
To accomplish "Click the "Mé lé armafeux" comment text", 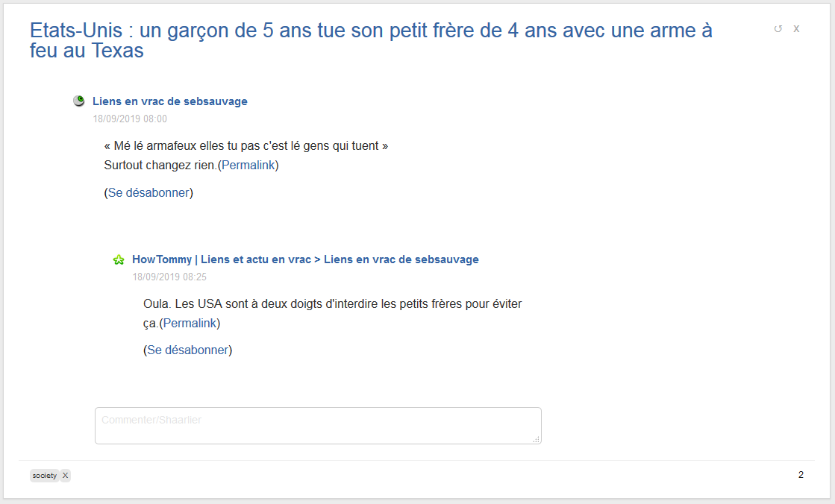I will coord(246,146).
